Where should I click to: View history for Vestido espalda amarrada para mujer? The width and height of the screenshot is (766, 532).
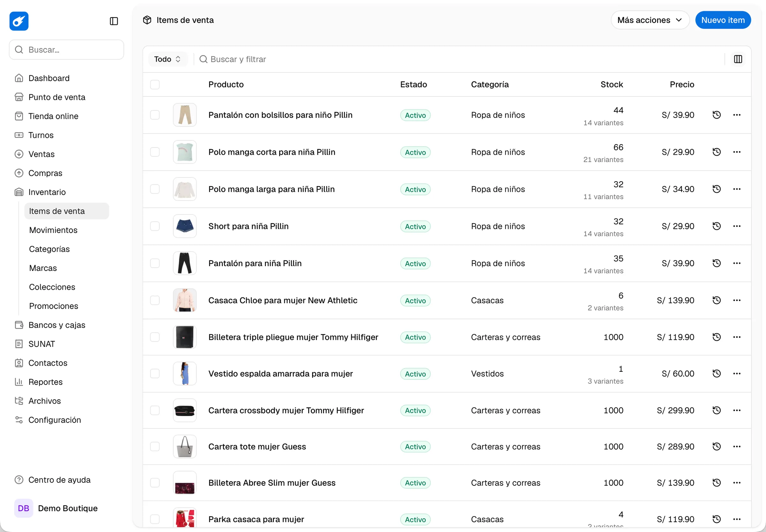(x=717, y=374)
